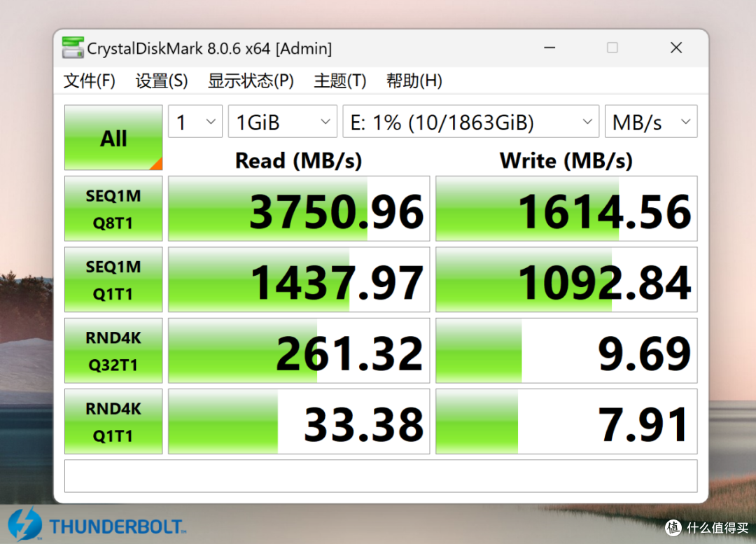Open the 设置(S) menu
Image resolution: width=756 pixels, height=544 pixels.
(162, 81)
